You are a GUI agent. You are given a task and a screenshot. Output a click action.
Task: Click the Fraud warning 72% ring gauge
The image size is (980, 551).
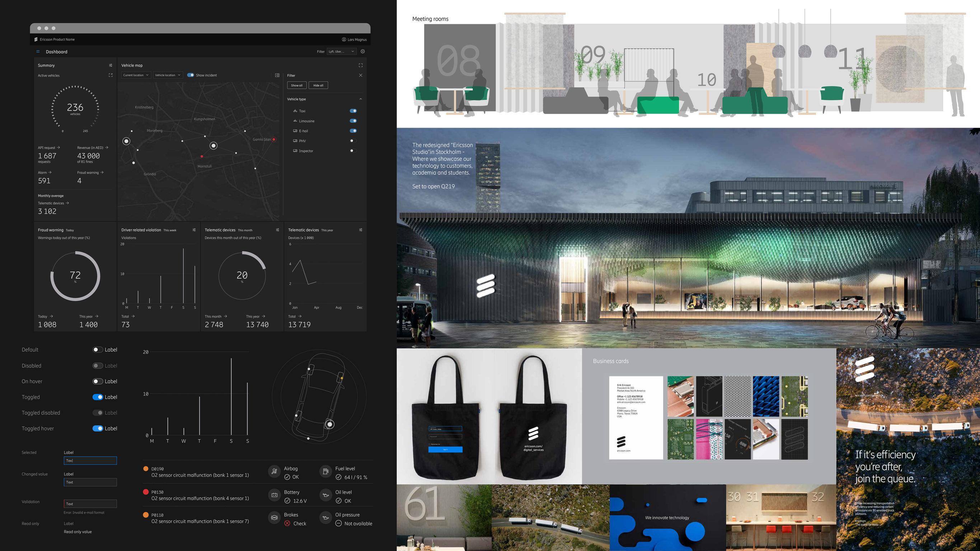(x=75, y=276)
